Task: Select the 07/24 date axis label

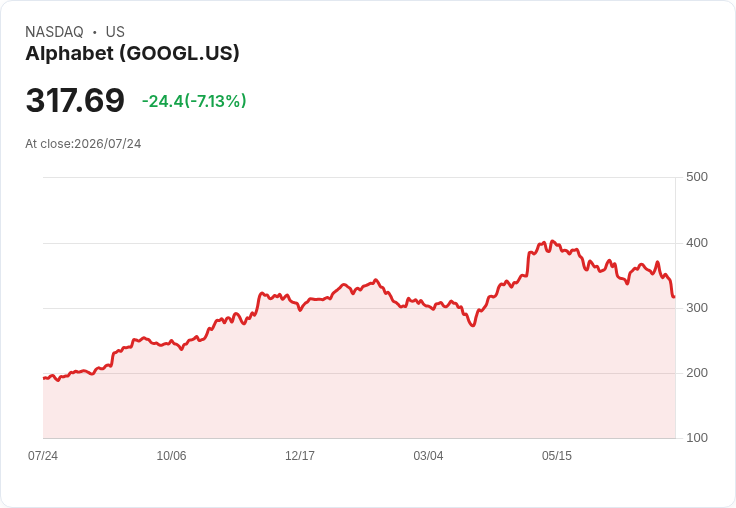Action: 43,456
